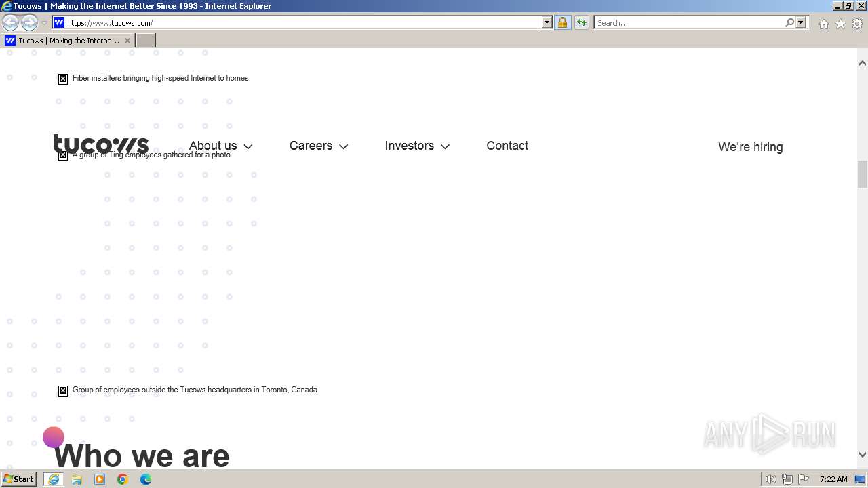
Task: Click the 7:22 AM system clock
Action: [833, 479]
